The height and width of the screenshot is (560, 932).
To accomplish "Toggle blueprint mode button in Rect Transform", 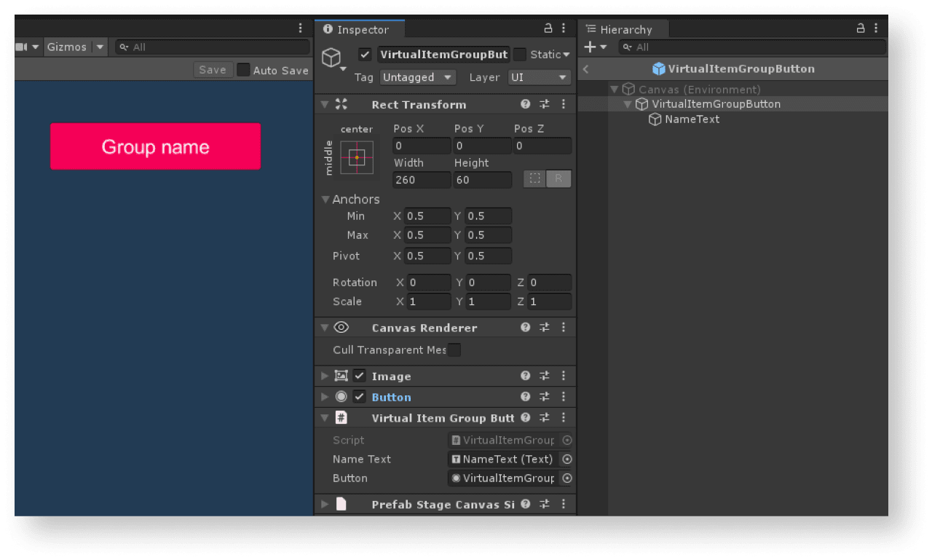I will [535, 179].
